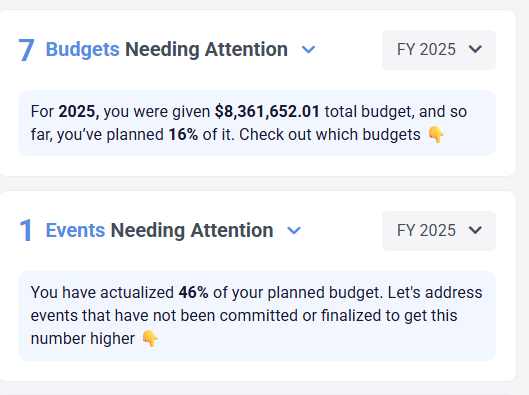The image size is (529, 395).
Task: Click 'Needing Attention' text beside Budgets
Action: 206,50
